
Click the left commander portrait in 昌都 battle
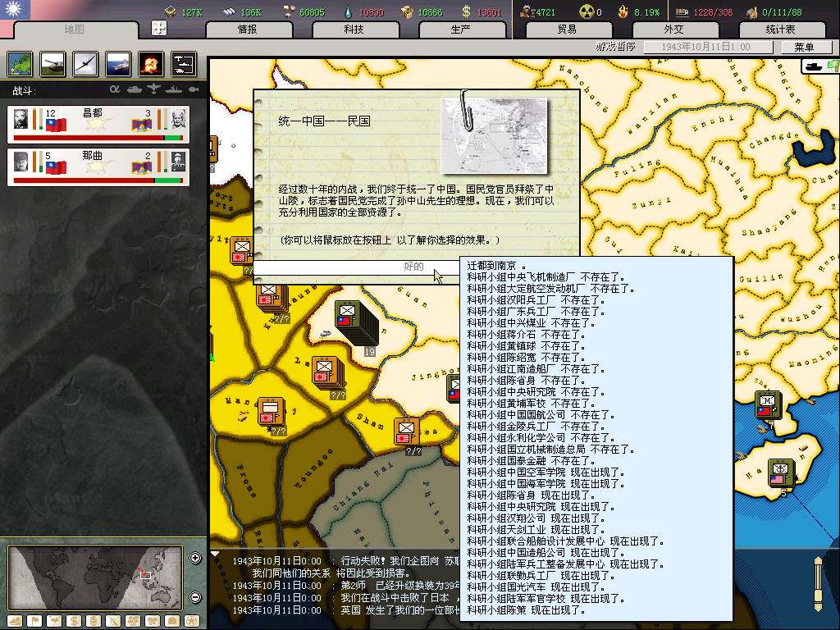point(21,120)
